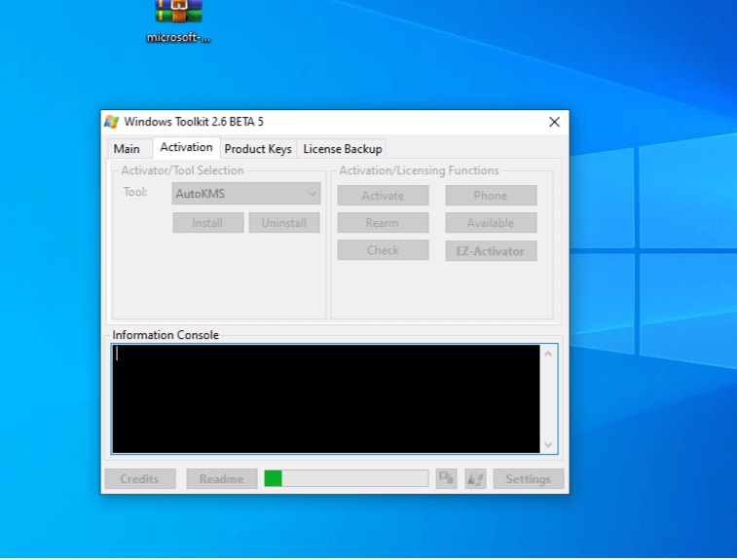737x560 pixels.
Task: Click the Uninstall button
Action: pyautogui.click(x=284, y=222)
